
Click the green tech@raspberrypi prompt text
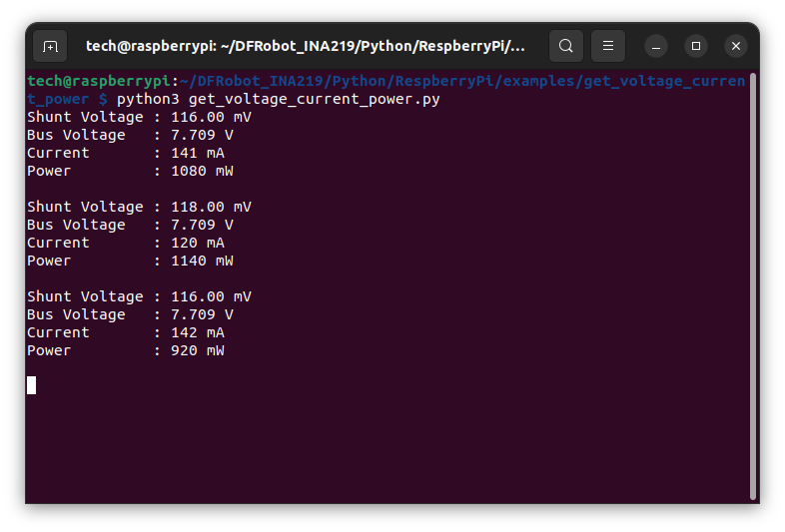pyautogui.click(x=98, y=81)
